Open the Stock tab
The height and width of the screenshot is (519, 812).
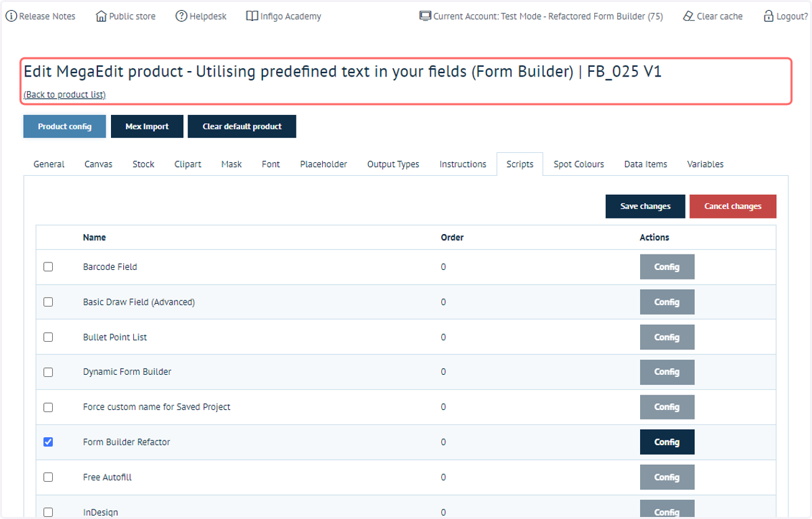143,164
